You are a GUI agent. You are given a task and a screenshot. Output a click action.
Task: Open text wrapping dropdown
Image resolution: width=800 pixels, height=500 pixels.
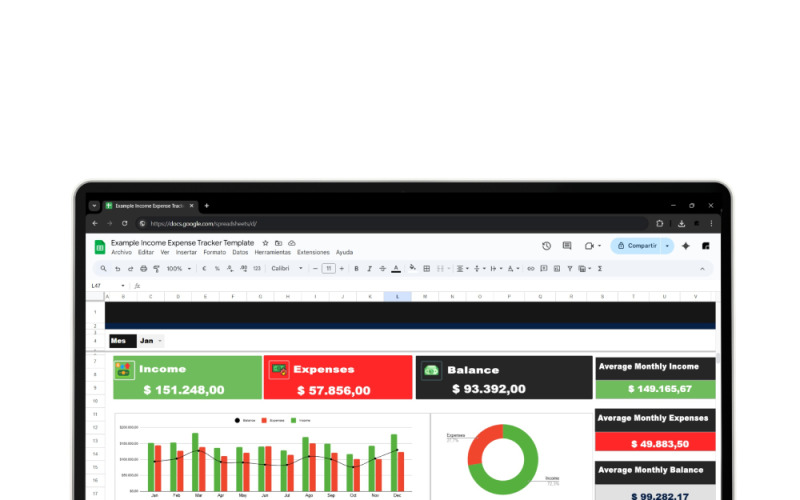click(x=496, y=268)
